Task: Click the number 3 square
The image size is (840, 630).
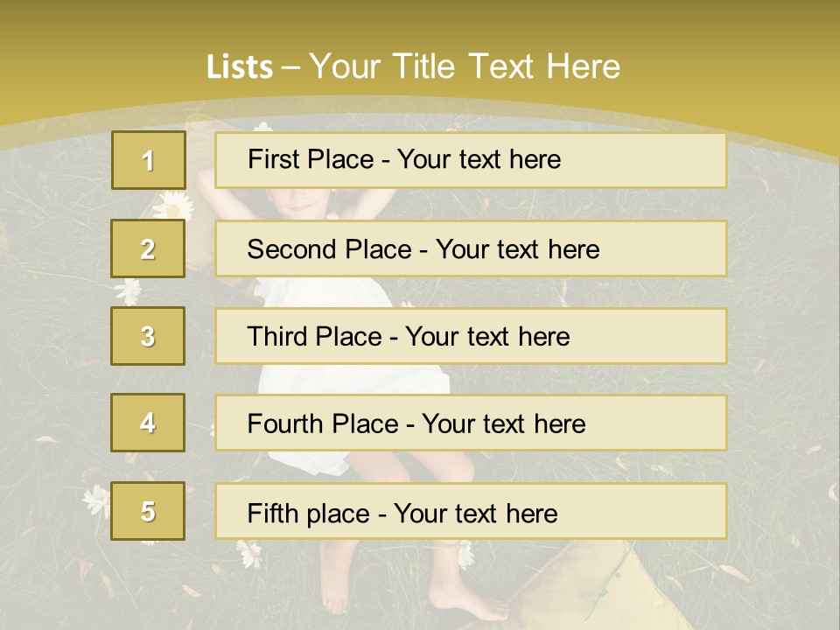Action: tap(148, 336)
